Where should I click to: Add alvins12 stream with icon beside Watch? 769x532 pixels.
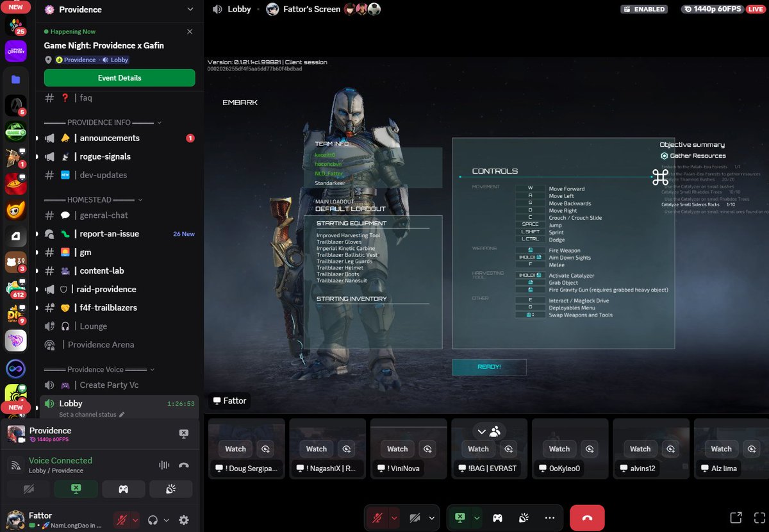tap(670, 449)
